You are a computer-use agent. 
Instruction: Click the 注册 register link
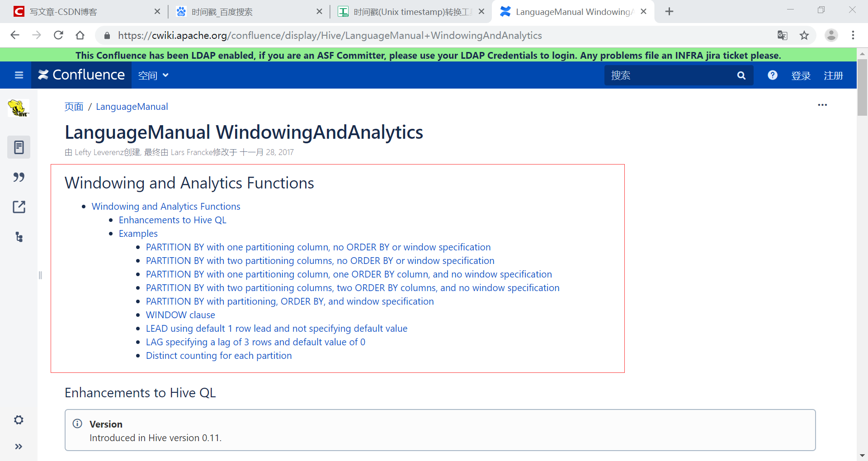coord(833,75)
